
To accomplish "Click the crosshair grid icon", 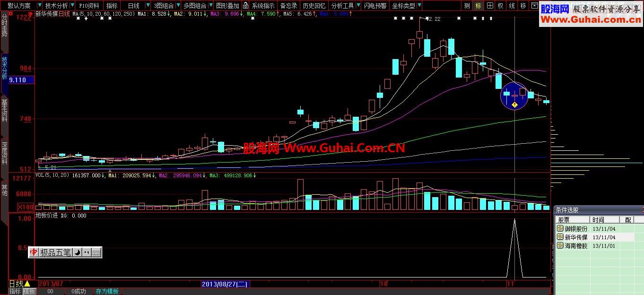I will [x=490, y=6].
